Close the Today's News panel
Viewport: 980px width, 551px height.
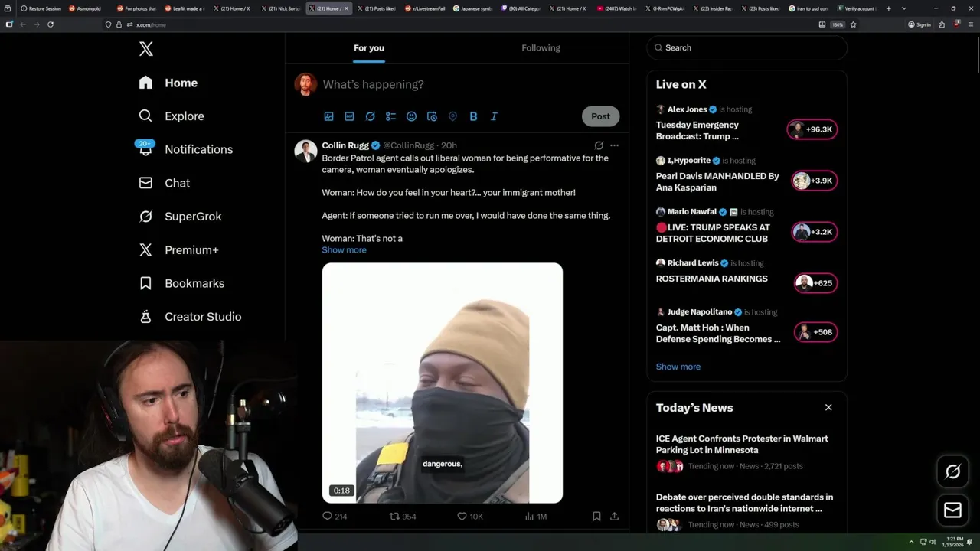(828, 407)
